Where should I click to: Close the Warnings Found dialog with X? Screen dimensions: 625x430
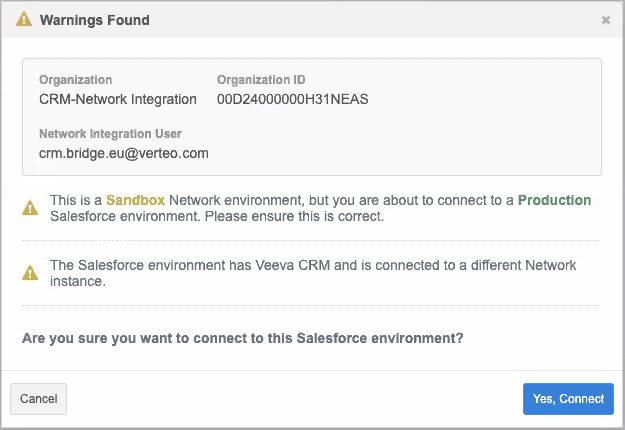tap(606, 20)
